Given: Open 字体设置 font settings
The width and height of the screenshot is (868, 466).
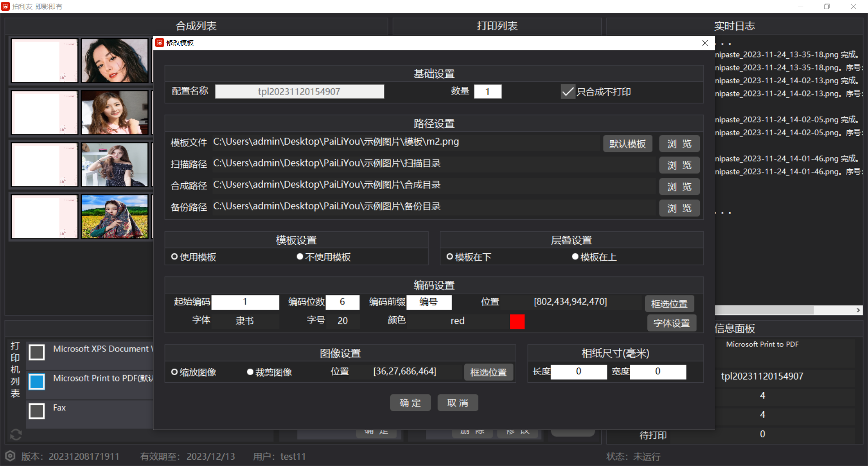Looking at the screenshot, I should tap(671, 323).
